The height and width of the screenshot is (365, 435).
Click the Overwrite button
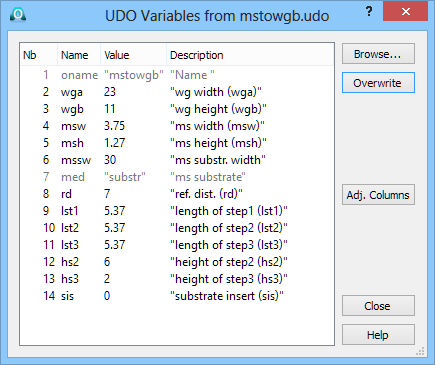point(378,83)
